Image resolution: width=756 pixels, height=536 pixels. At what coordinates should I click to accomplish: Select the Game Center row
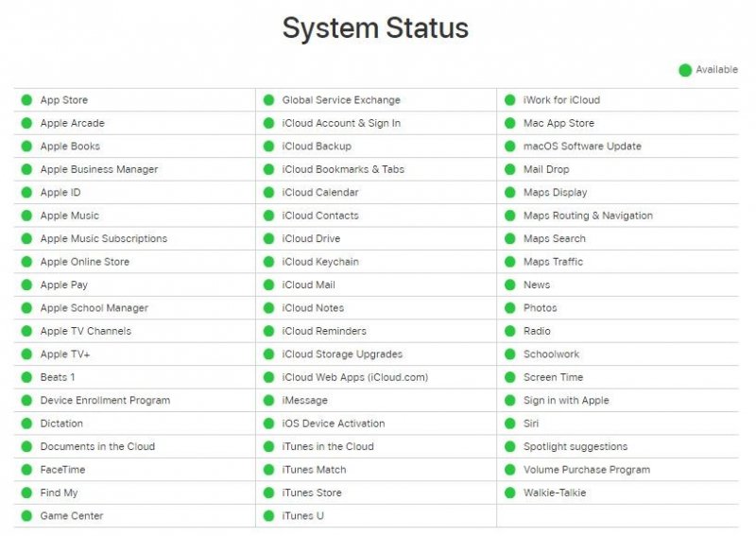point(72,516)
